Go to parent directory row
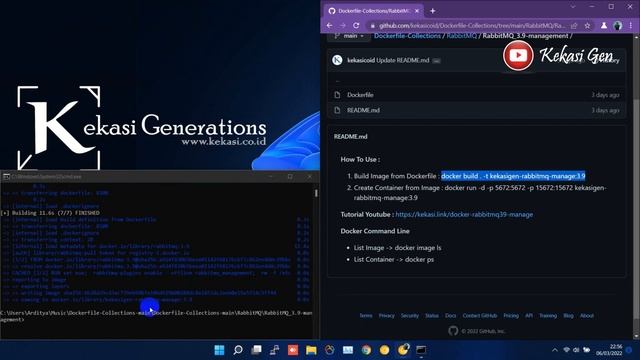This screenshot has height=360, width=640. pos(476,81)
